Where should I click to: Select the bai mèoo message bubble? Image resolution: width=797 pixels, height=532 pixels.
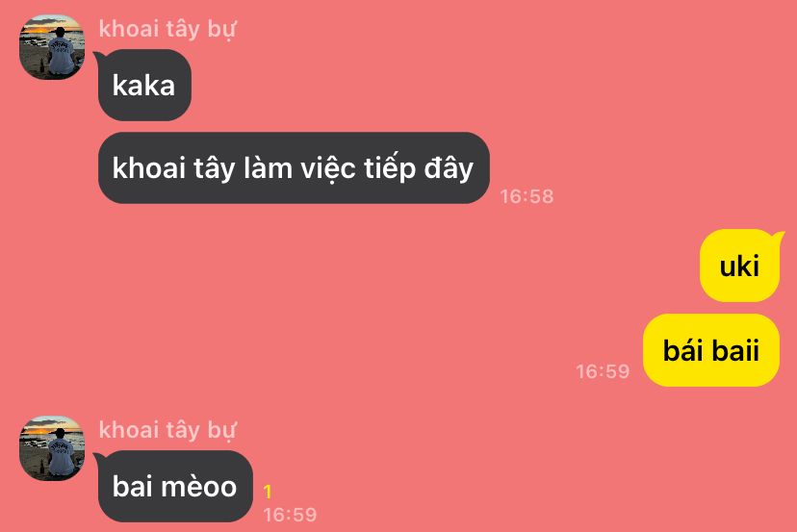175,486
